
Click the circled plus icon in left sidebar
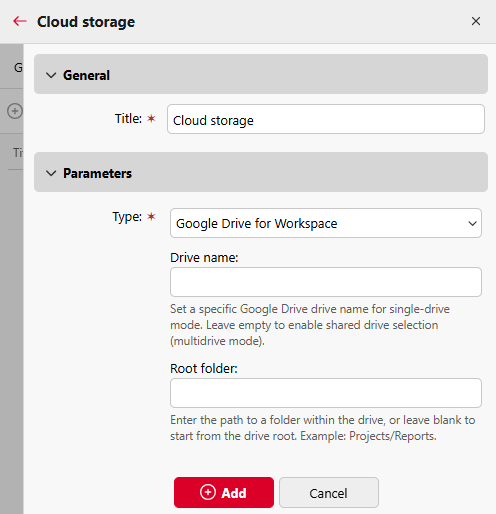tap(15, 111)
